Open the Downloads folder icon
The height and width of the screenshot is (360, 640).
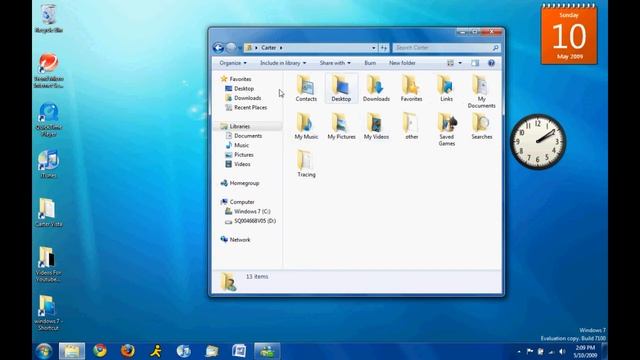(376, 89)
